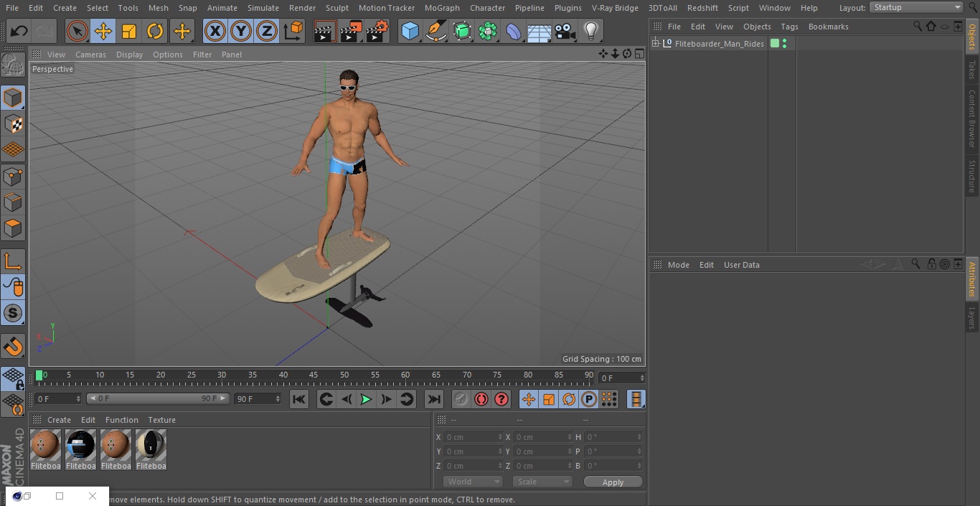980x506 pixels.
Task: Click the Apply button
Action: (x=613, y=482)
